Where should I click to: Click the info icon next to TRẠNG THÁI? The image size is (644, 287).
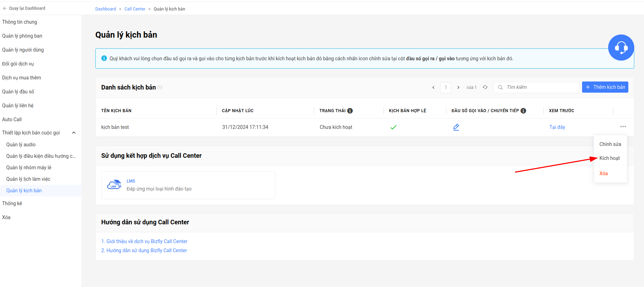350,111
